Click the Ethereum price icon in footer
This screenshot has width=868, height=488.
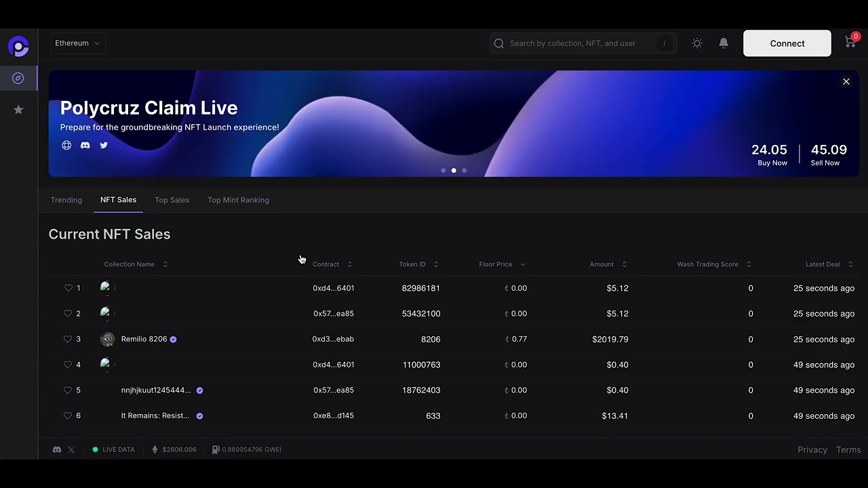[x=155, y=449]
